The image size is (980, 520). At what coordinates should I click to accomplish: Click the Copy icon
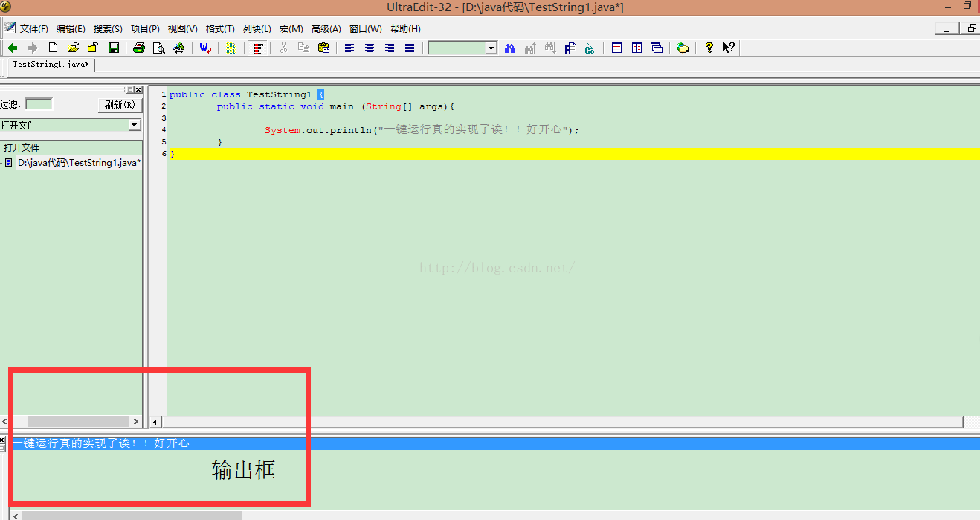303,48
